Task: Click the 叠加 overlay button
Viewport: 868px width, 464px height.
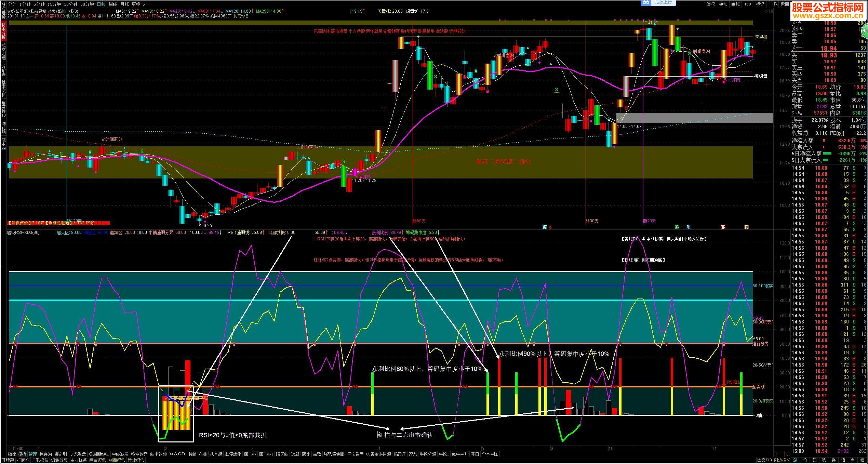Action: click(723, 4)
